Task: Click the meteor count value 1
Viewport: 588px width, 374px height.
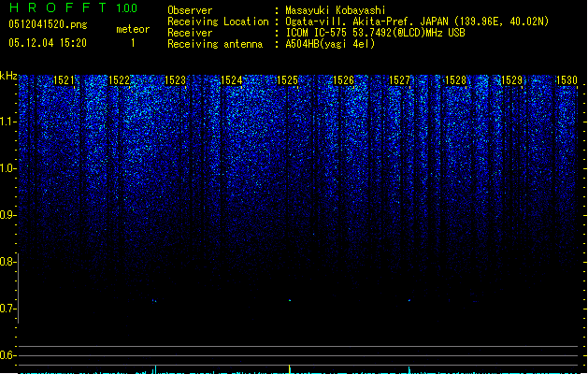Action: tap(133, 43)
